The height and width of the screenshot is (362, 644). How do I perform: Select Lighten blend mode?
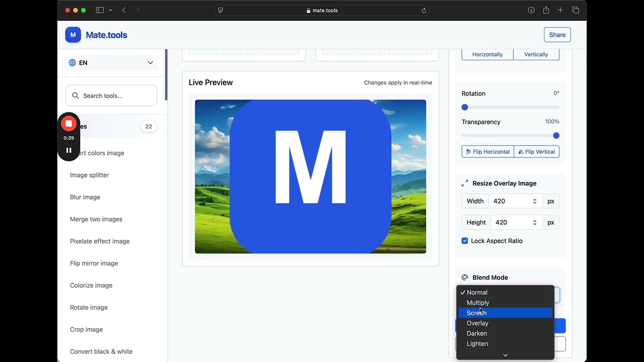[505, 344]
